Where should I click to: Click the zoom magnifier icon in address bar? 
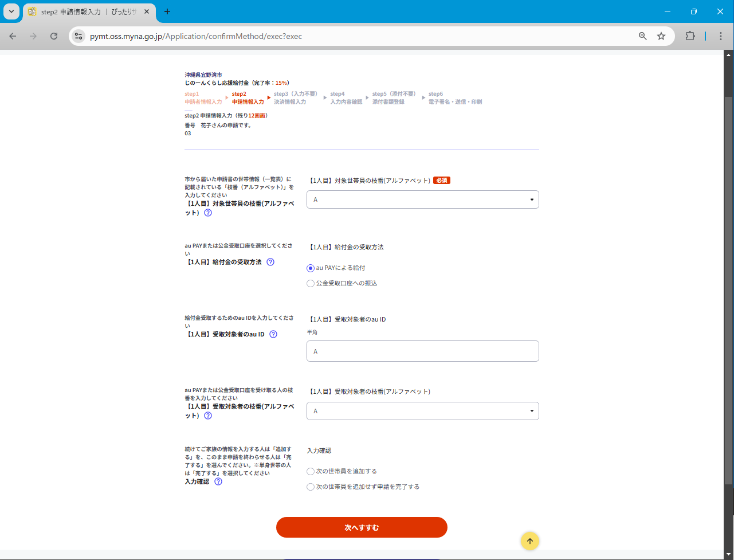click(643, 36)
